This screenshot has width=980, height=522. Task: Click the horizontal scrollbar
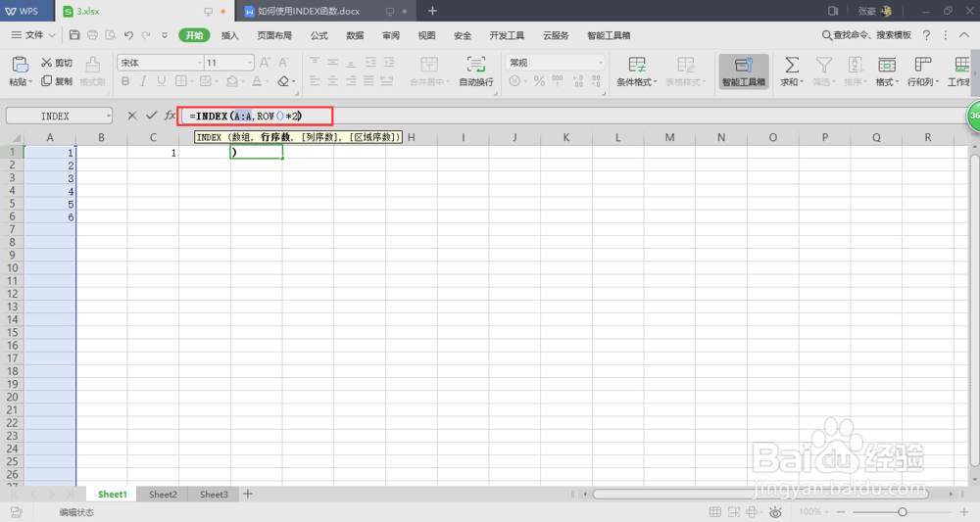760,494
